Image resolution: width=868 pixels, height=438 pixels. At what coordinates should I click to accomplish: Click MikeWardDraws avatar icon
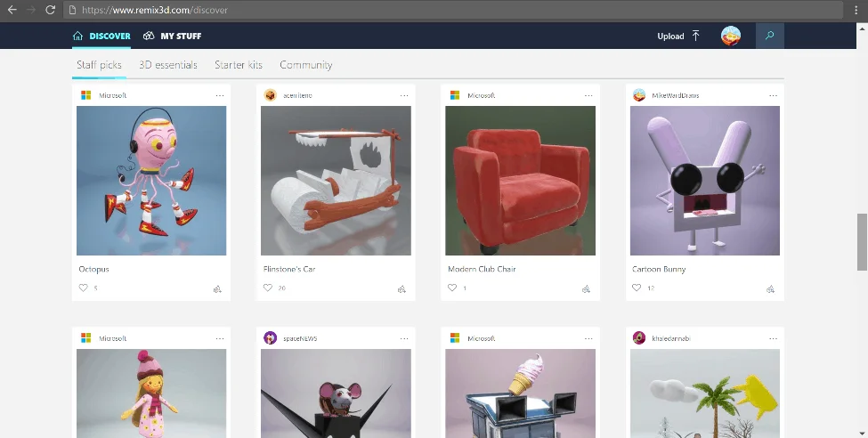click(x=639, y=95)
